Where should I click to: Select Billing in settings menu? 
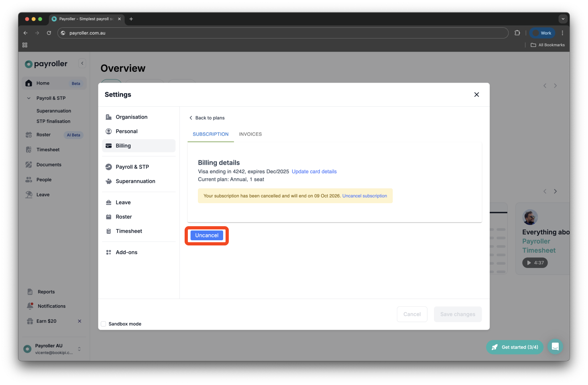point(139,146)
